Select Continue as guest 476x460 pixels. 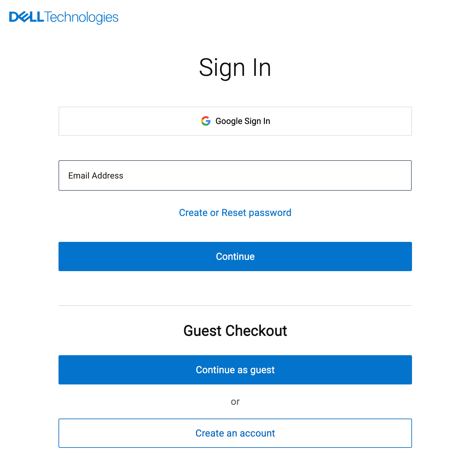pyautogui.click(x=235, y=370)
